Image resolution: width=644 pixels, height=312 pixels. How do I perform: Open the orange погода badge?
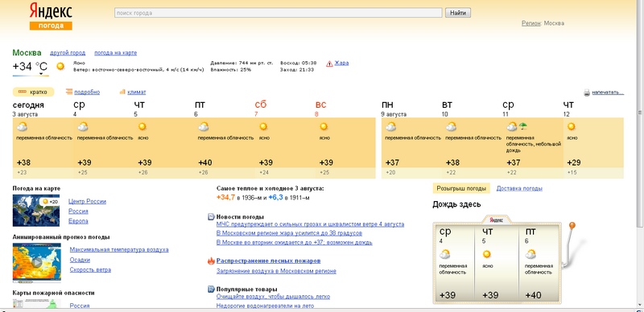click(51, 26)
